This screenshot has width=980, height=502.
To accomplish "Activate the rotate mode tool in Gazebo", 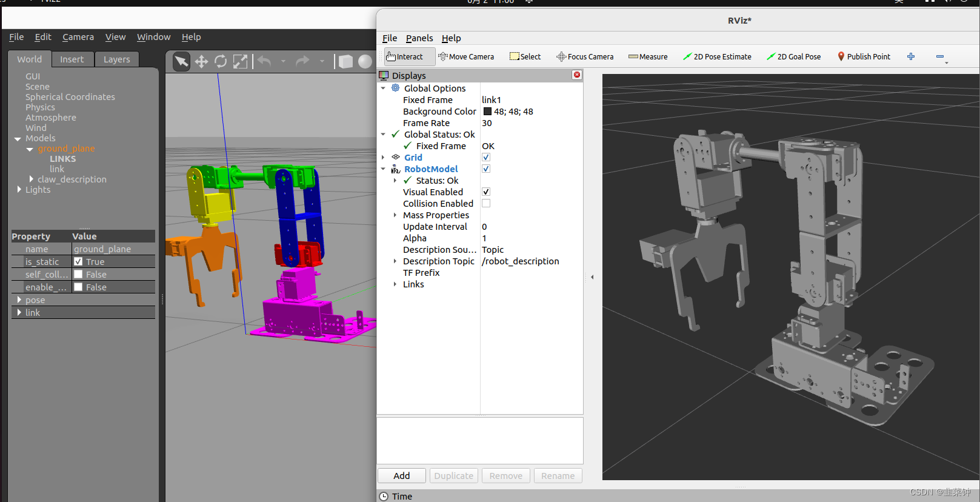I will tap(221, 61).
